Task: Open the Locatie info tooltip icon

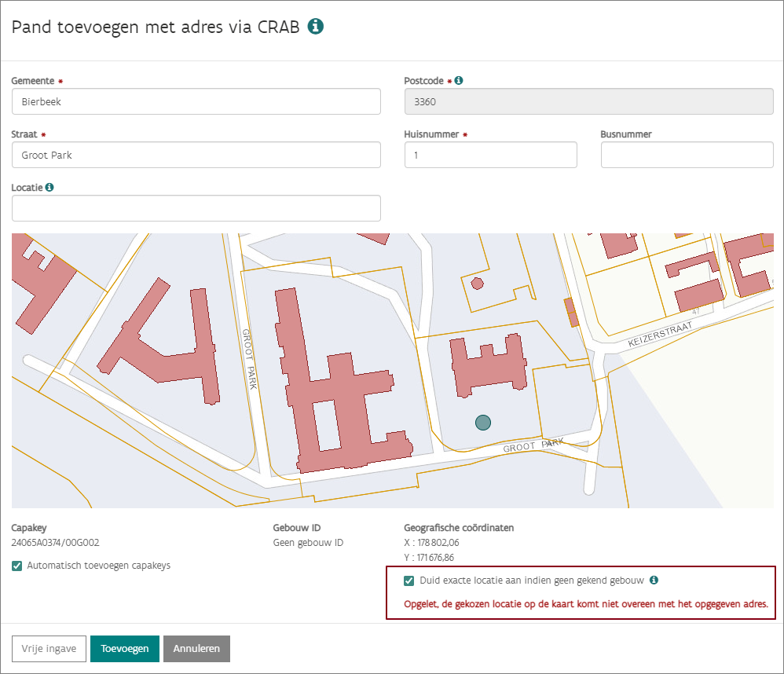Action: (49, 188)
